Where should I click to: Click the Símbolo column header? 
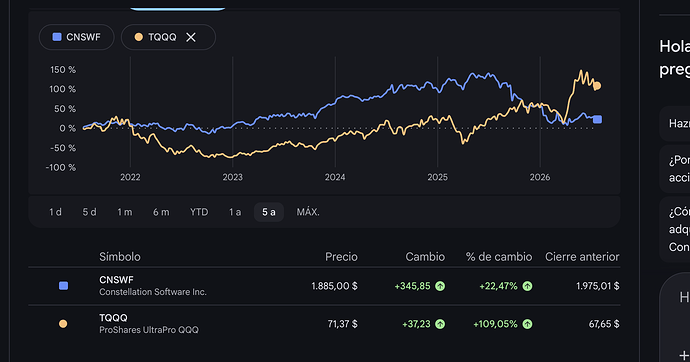point(120,257)
